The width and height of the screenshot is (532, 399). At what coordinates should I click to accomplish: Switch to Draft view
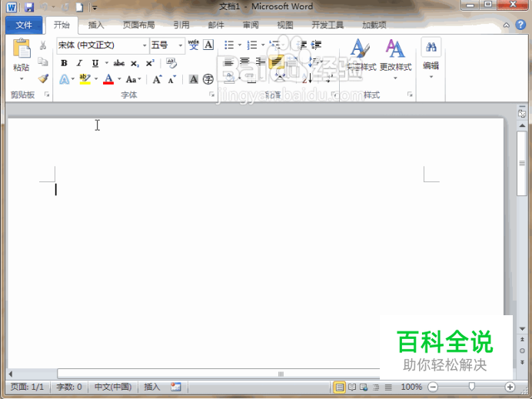pos(388,387)
